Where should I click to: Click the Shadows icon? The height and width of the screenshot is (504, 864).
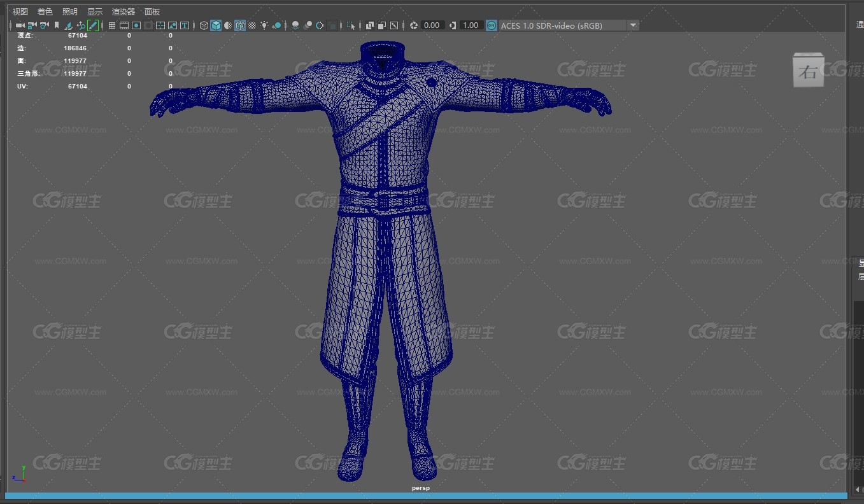pos(277,25)
